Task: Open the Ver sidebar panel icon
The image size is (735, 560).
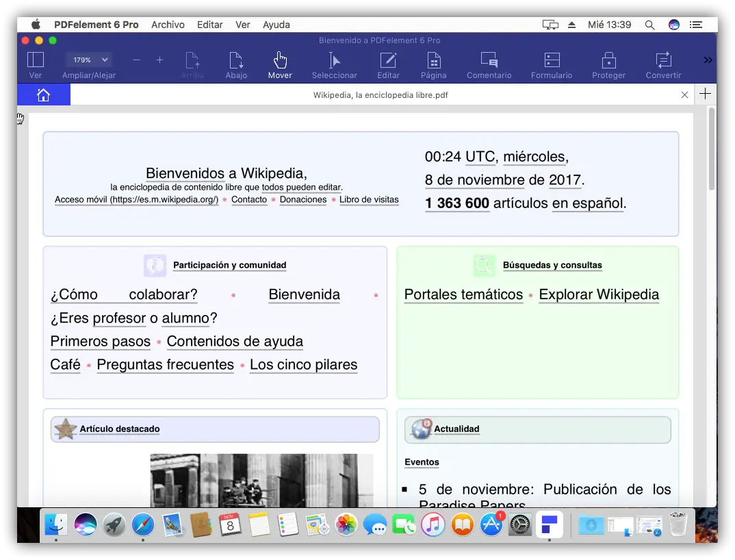Action: point(35,60)
